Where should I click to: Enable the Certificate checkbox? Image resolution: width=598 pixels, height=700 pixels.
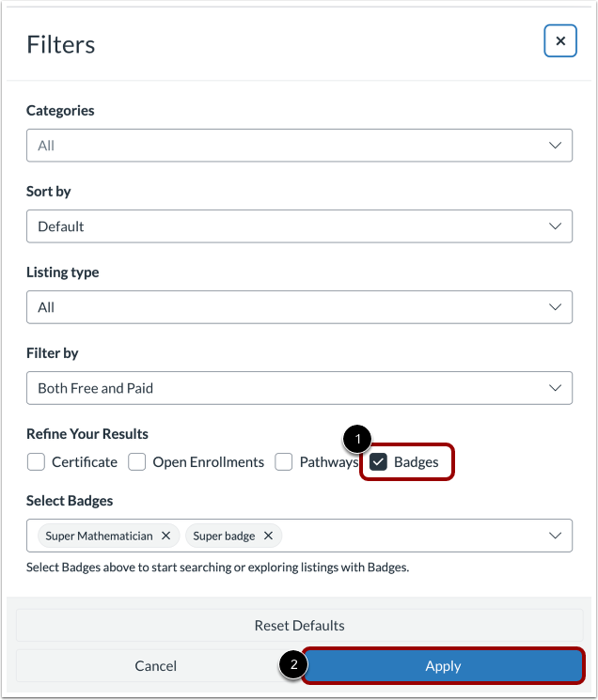coord(36,462)
